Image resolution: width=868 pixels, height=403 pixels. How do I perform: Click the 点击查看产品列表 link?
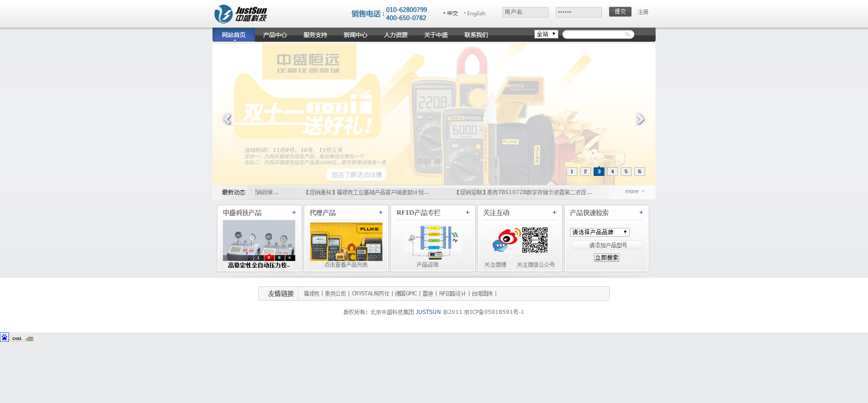click(346, 265)
